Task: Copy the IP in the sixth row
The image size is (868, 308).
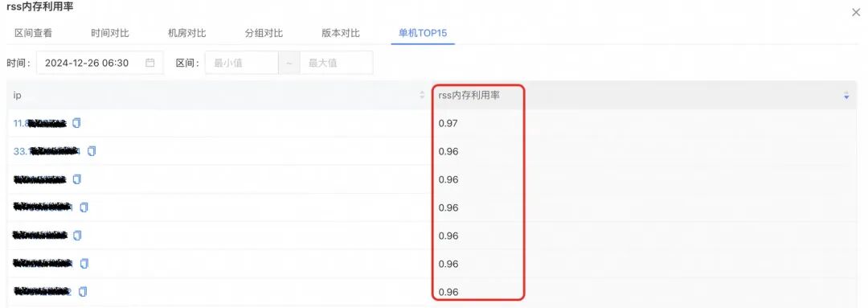Action: click(x=84, y=264)
